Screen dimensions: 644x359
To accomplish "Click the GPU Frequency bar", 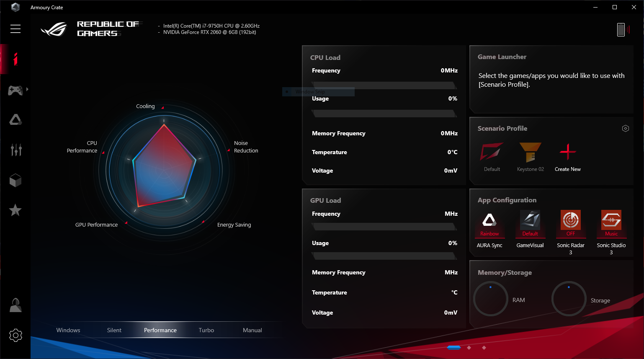I will (384, 227).
